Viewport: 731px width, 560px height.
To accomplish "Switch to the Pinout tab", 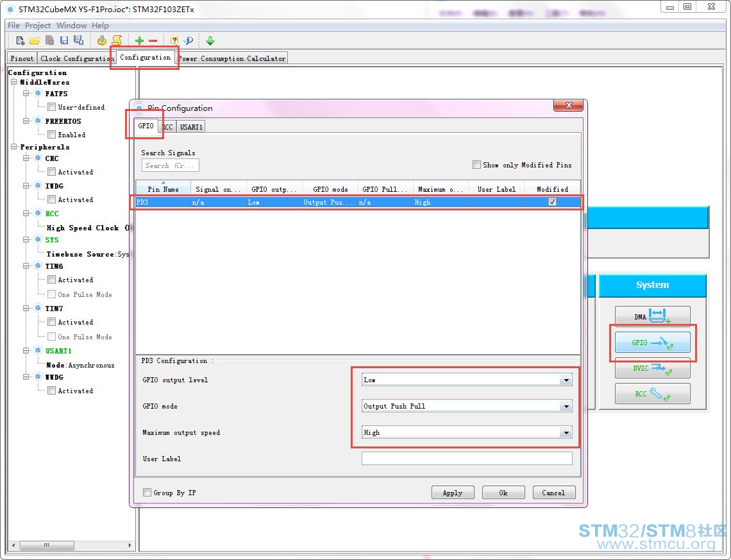I will 22,58.
